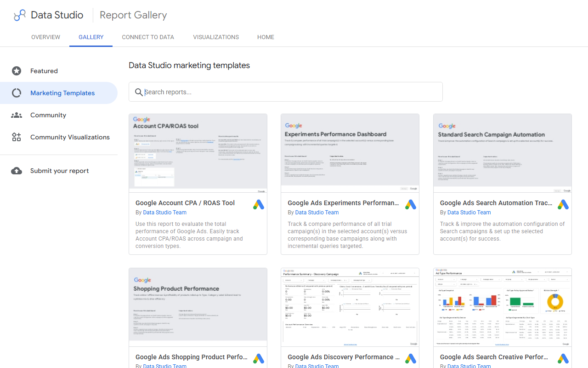
Task: Click the Data Studio marketing templates heading
Action: pos(189,65)
